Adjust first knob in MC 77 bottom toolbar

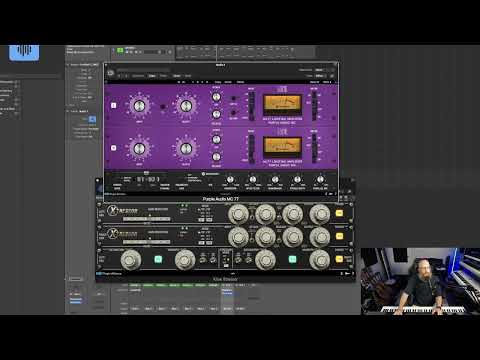pos(230,180)
